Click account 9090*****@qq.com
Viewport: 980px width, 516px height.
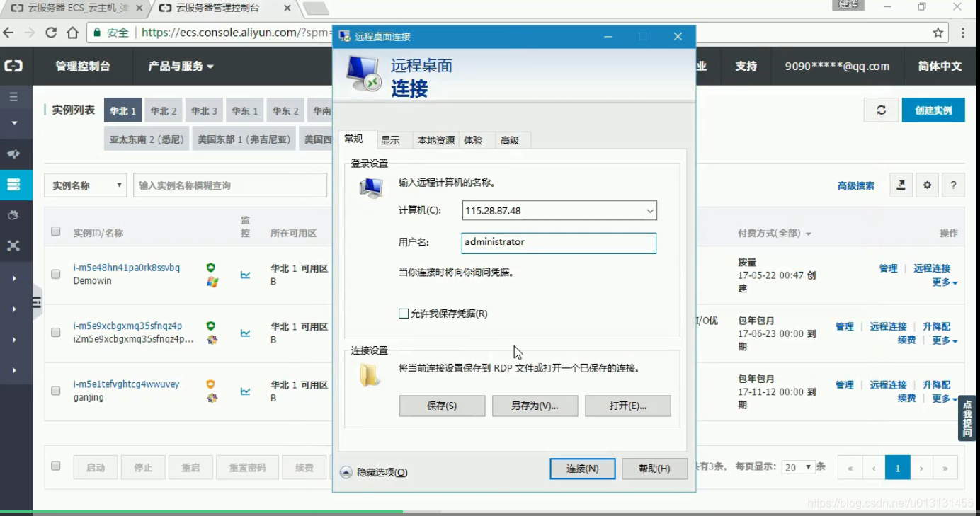[837, 66]
